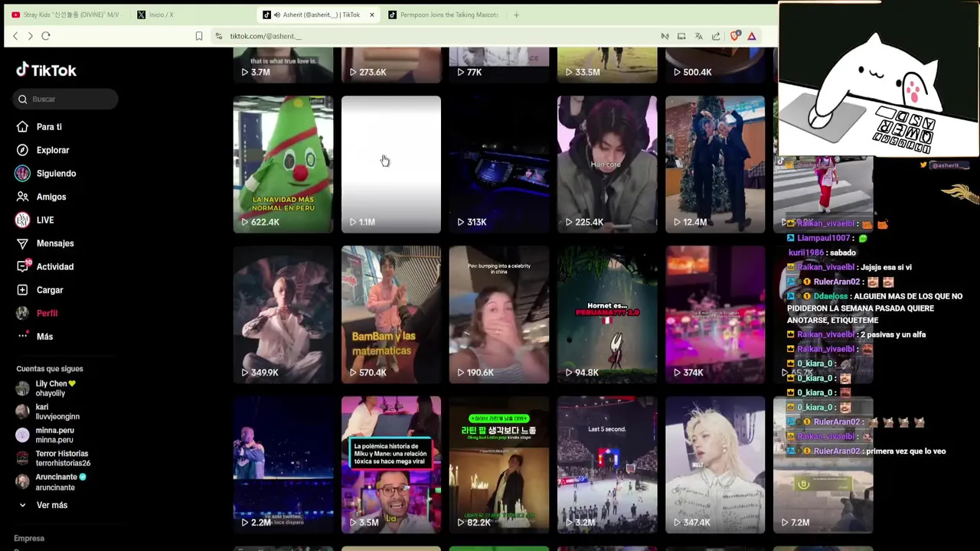Screen dimensions: 980x551
Task: Open the Más options menu
Action: tap(44, 337)
